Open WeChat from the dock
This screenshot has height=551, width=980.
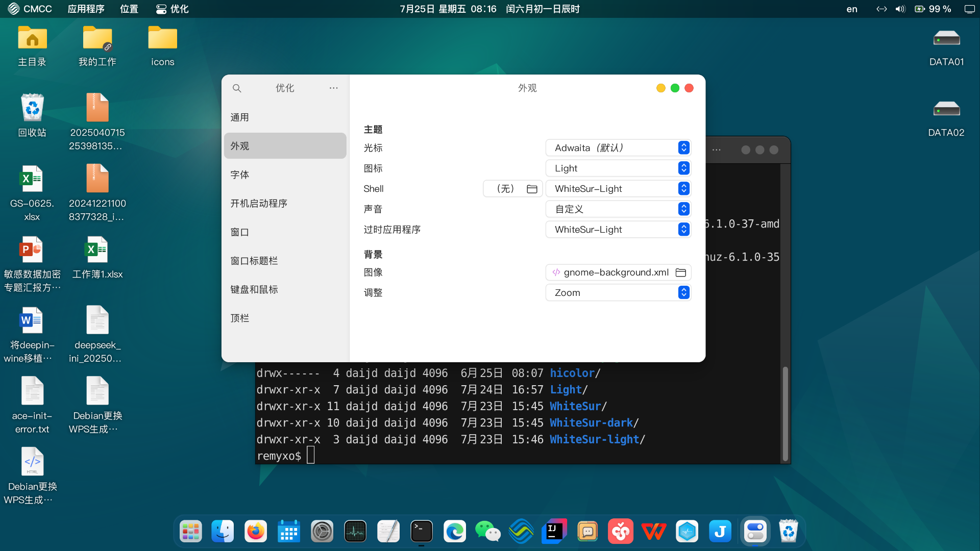(488, 532)
